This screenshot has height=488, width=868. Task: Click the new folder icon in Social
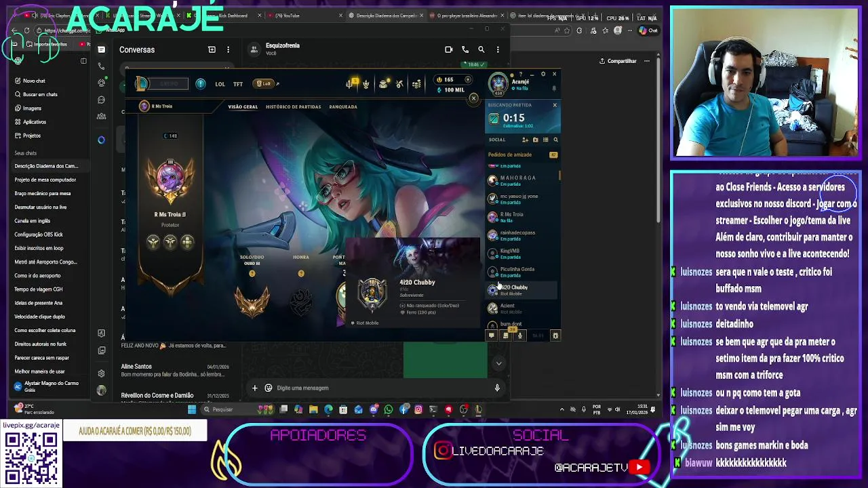pyautogui.click(x=535, y=140)
